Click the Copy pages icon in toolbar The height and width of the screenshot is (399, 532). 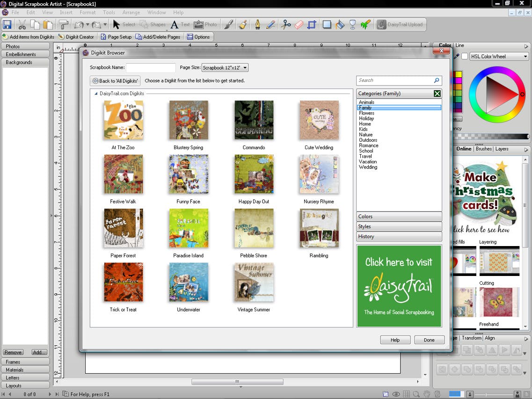(35, 24)
